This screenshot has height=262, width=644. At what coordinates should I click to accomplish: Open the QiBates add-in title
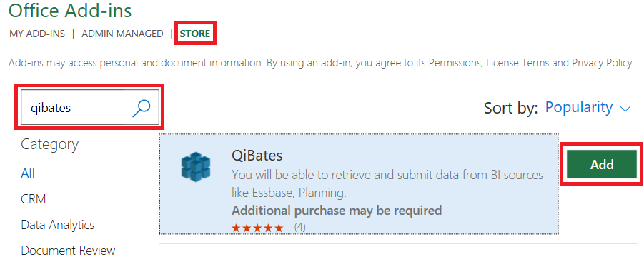(257, 156)
